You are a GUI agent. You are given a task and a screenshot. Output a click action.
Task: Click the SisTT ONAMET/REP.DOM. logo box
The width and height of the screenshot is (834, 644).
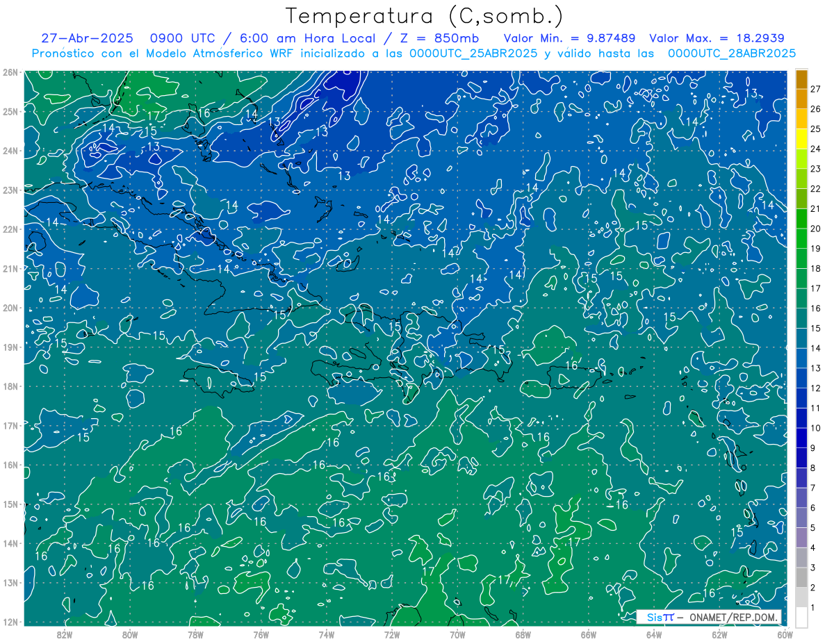709,617
